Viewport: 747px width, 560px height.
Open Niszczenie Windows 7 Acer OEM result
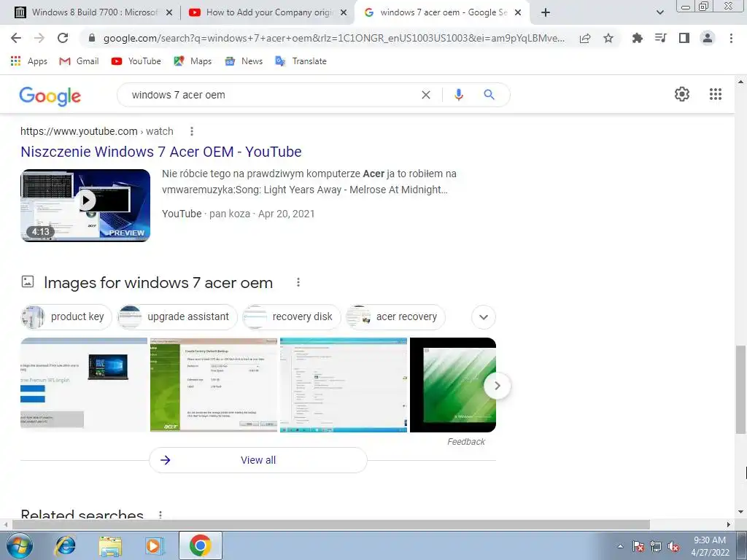pyautogui.click(x=161, y=152)
